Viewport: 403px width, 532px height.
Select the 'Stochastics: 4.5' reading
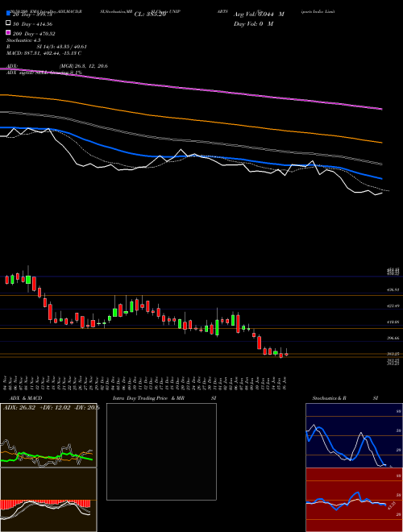pos(23,40)
